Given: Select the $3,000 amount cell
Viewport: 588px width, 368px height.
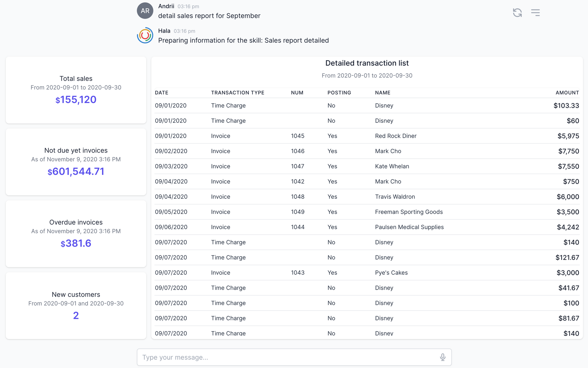Looking at the screenshot, I should coord(568,273).
